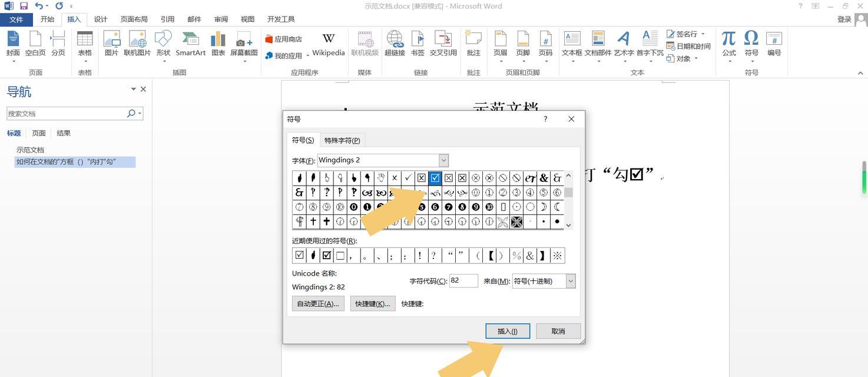Open the Shapes (形状) gallery
Viewport: 868px width, 377px height.
pos(163,39)
